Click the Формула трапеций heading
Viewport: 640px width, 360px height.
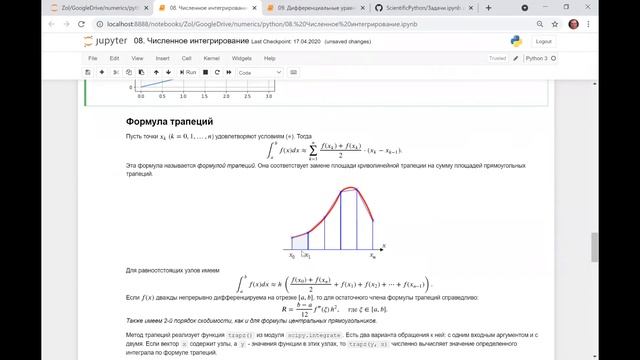click(169, 122)
